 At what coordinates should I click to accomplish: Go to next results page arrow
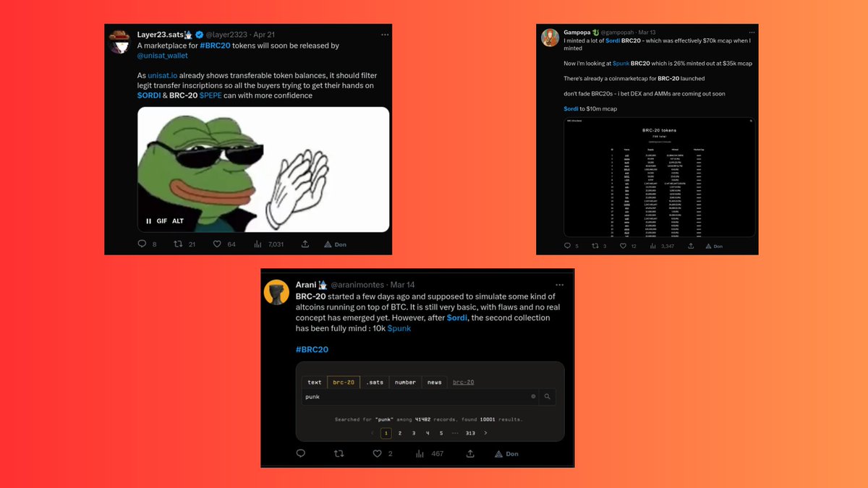[x=485, y=433]
